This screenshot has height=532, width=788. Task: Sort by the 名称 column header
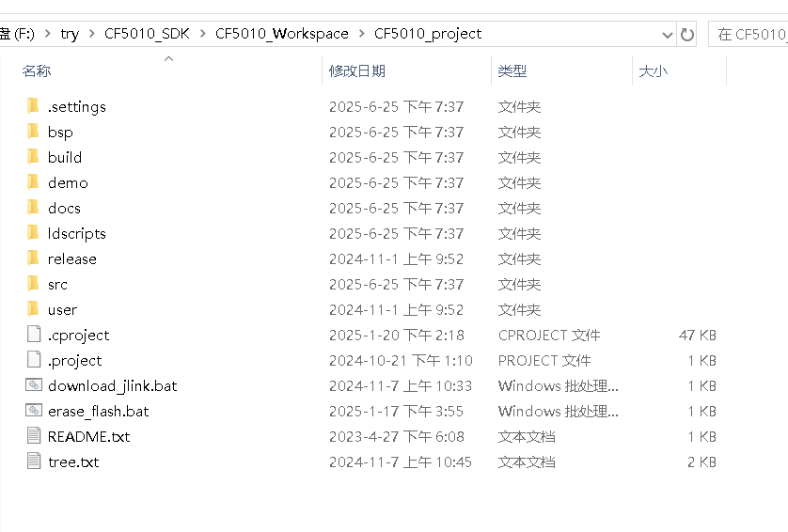tap(36, 70)
